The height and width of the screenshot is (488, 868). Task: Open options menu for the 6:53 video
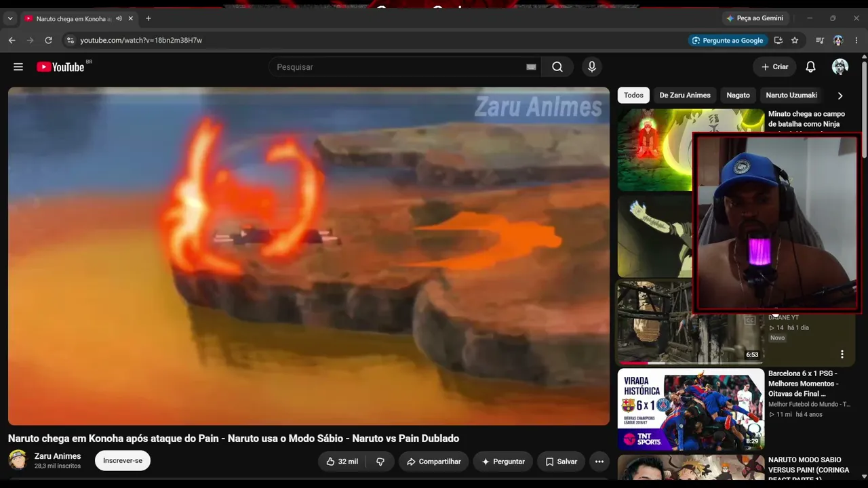(x=842, y=354)
